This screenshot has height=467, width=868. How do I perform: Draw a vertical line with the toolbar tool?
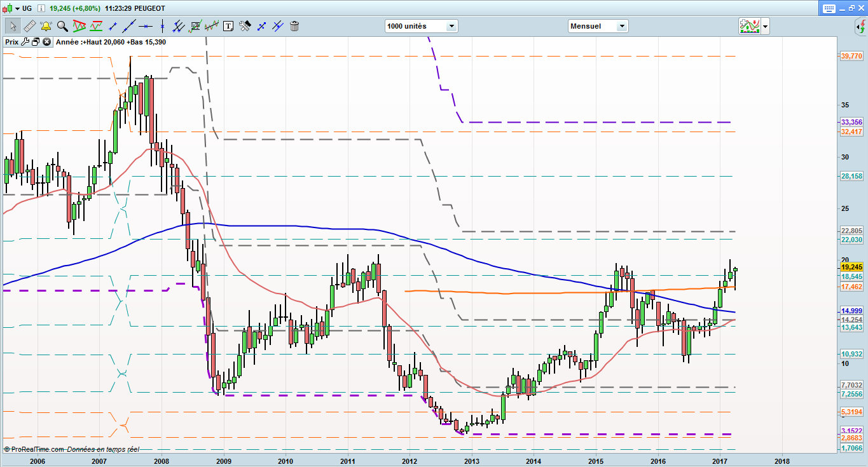click(163, 26)
